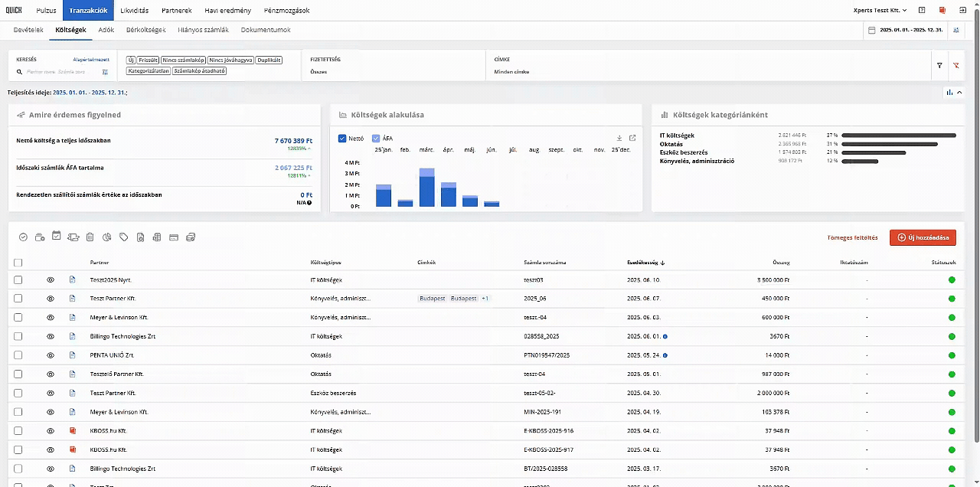This screenshot has height=487, width=980.
Task: Click the credit card icon in table toolbar
Action: [174, 237]
